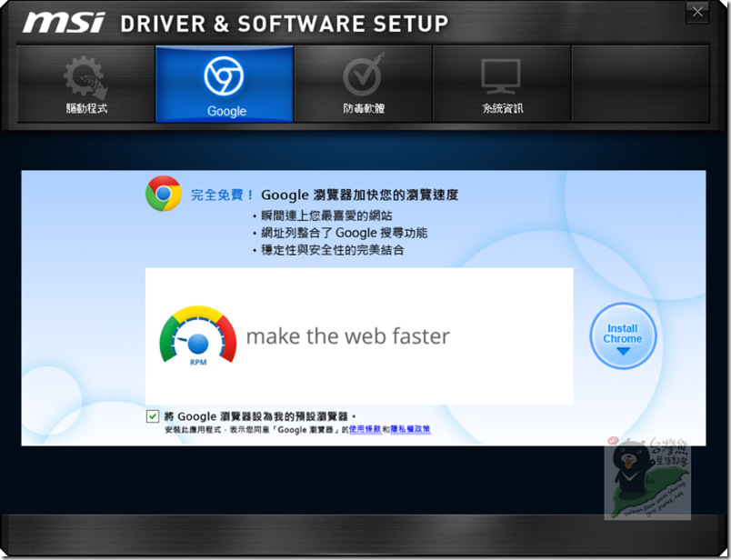Close the MSI setup window

pos(697,12)
